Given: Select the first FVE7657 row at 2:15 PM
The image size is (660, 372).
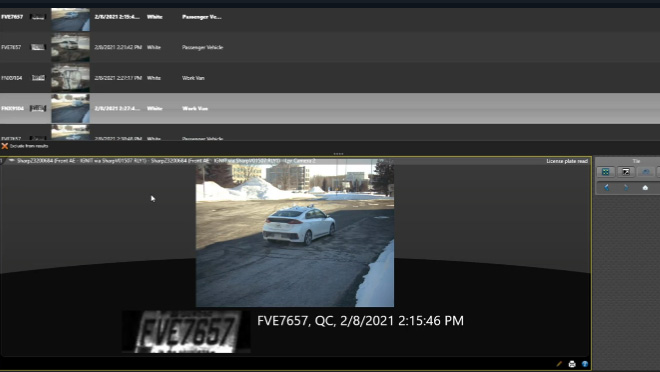Looking at the screenshot, I should pos(330,17).
